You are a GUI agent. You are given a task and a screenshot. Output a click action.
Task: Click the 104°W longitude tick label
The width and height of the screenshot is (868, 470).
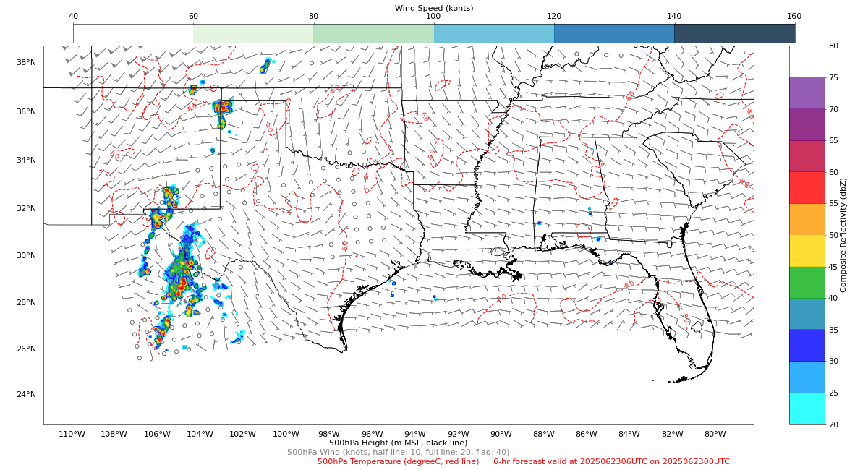[x=200, y=434]
